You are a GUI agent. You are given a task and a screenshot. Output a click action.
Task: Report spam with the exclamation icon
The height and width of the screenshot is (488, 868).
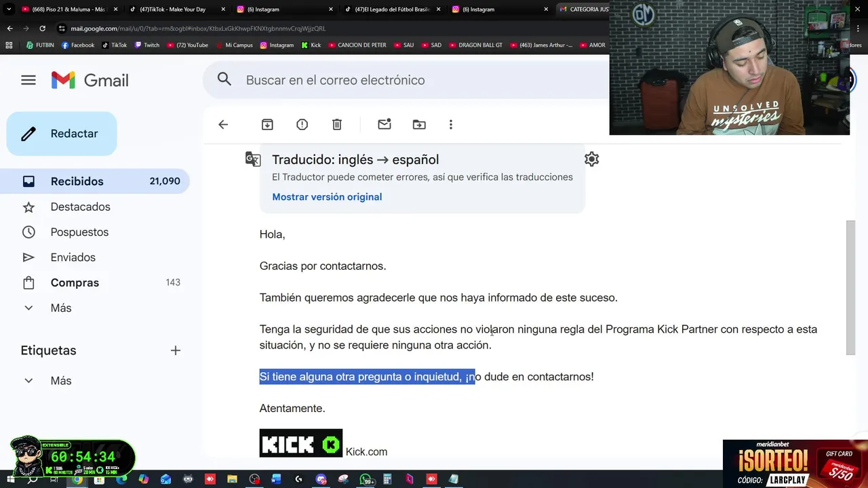(302, 125)
